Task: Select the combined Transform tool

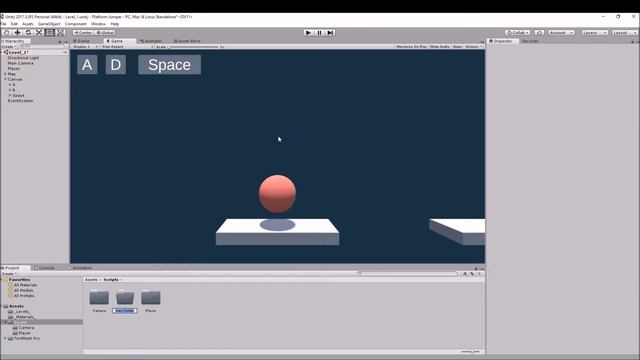Action: click(x=60, y=32)
